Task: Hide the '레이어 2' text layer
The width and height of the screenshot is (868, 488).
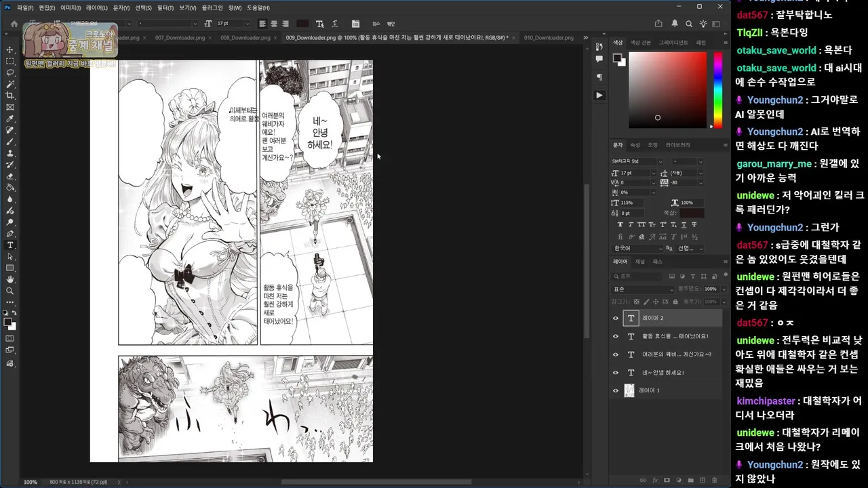Action: (616, 318)
